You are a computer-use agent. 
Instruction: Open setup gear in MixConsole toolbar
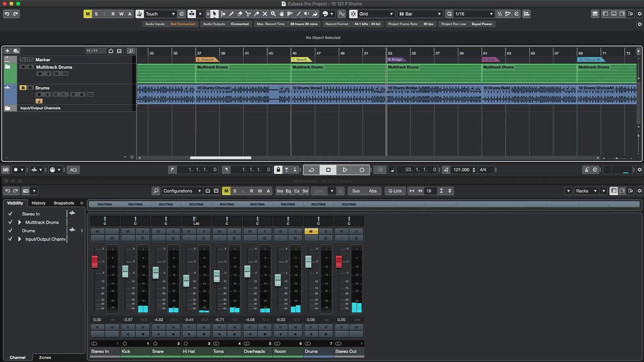click(639, 191)
